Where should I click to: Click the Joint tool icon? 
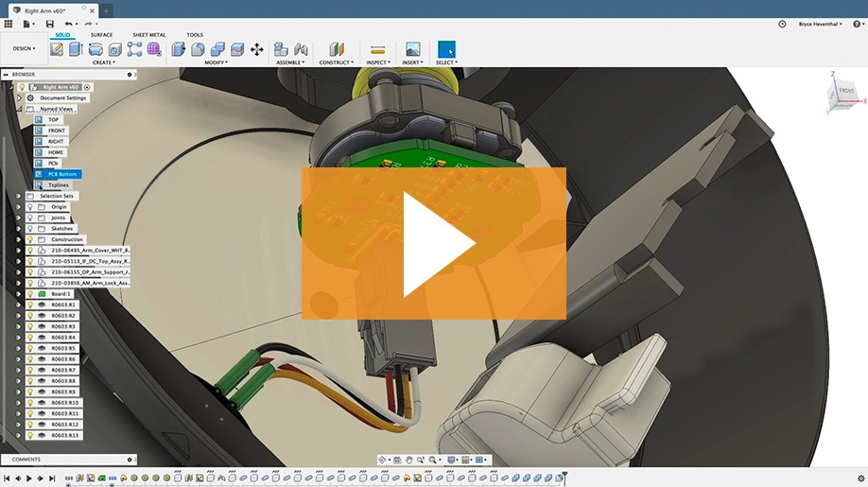click(x=301, y=49)
